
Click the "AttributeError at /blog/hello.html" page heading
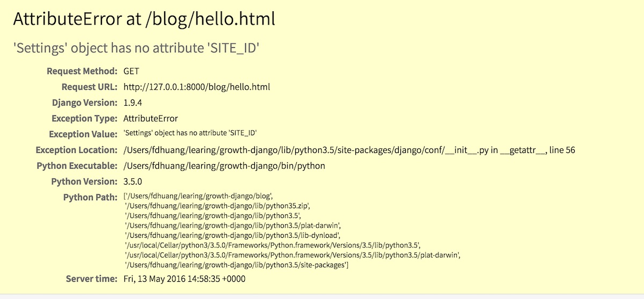coord(144,19)
